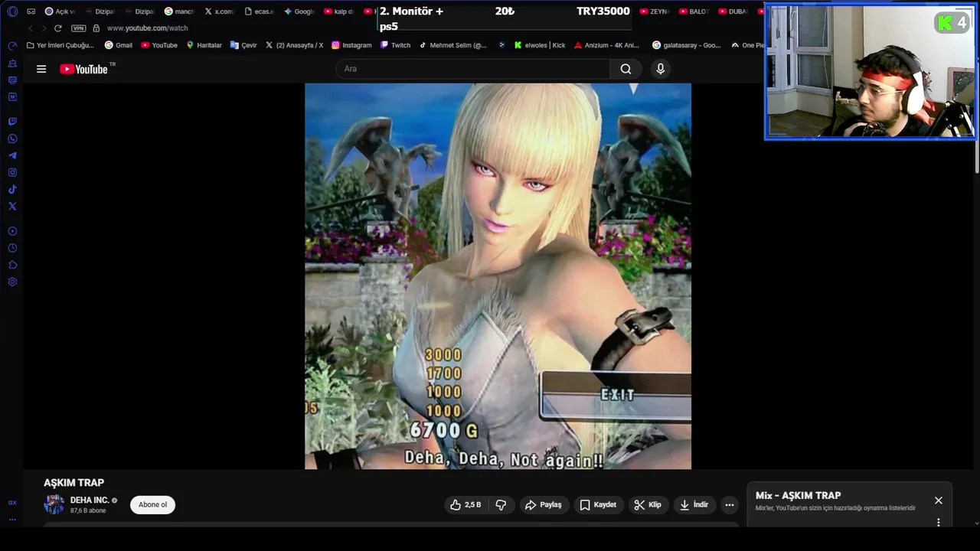Open the Instagram bookmark in bookmarks bar
Viewport: 980px width, 551px height.
(x=351, y=45)
